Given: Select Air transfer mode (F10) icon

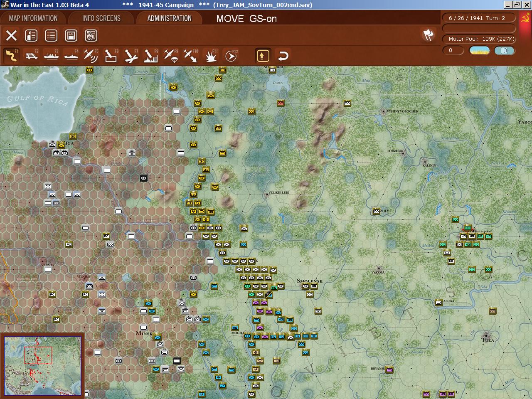Looking at the screenshot, I should [x=191, y=56].
